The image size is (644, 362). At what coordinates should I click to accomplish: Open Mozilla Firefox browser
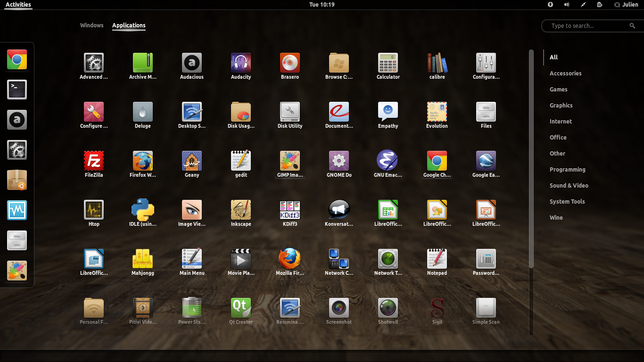coord(290,262)
